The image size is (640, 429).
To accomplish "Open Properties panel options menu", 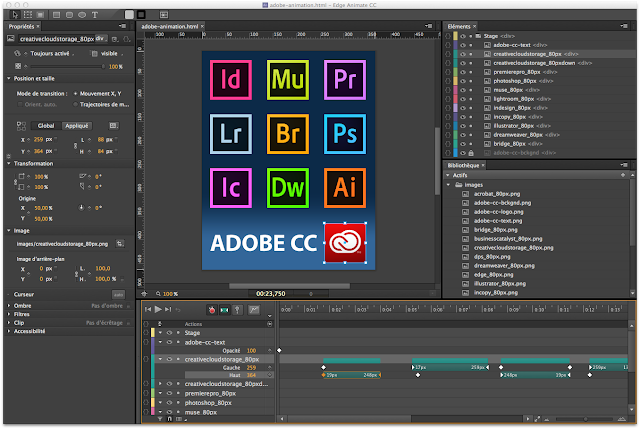I will point(122,26).
